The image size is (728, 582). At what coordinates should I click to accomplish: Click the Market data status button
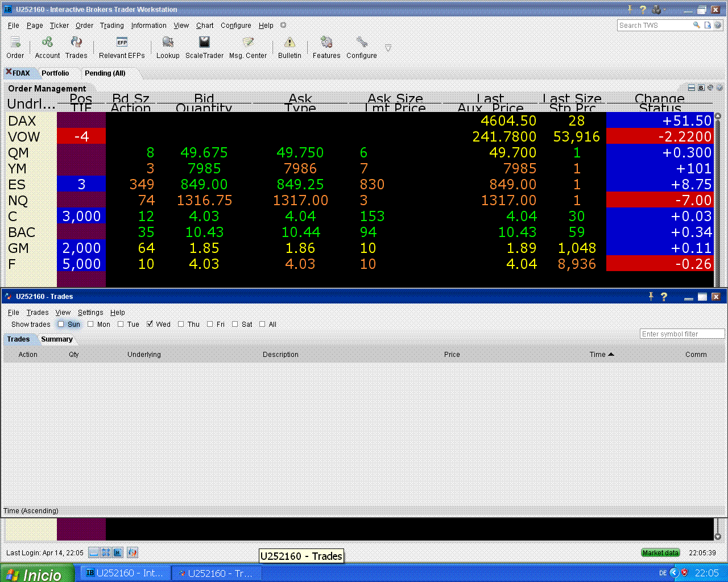(660, 552)
